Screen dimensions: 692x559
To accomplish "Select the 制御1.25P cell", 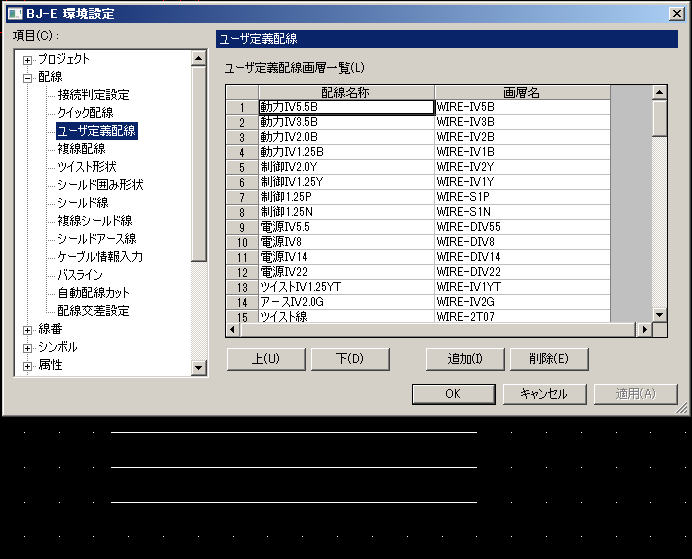I will coord(346,197).
